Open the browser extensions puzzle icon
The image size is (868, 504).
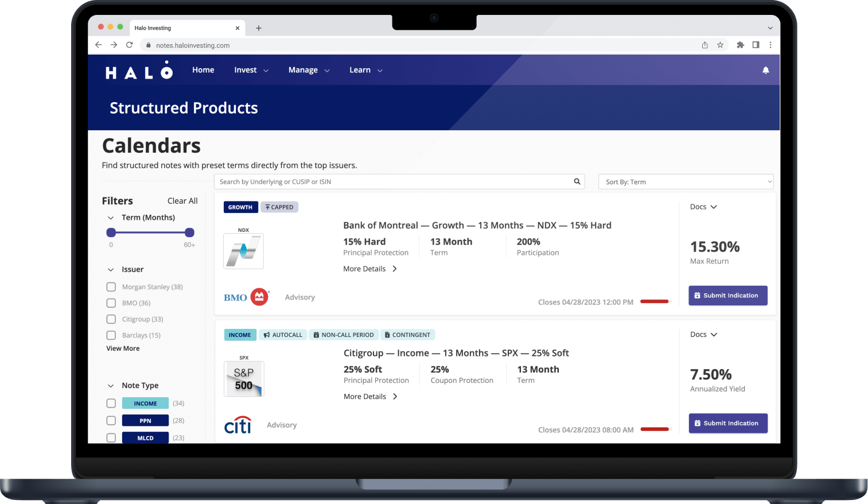740,45
